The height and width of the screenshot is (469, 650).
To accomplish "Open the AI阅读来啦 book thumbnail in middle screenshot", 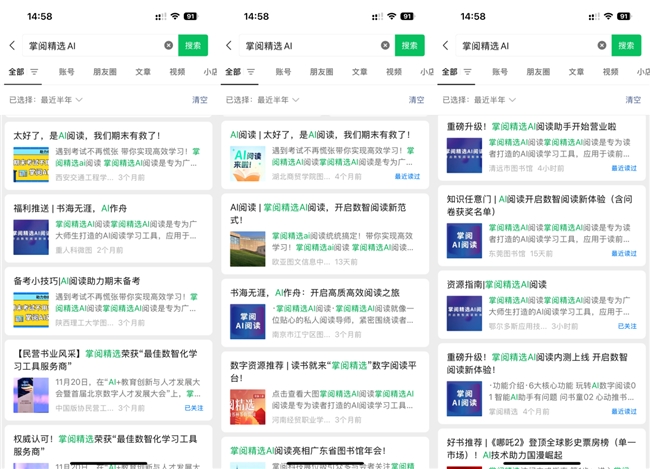I will [248, 164].
